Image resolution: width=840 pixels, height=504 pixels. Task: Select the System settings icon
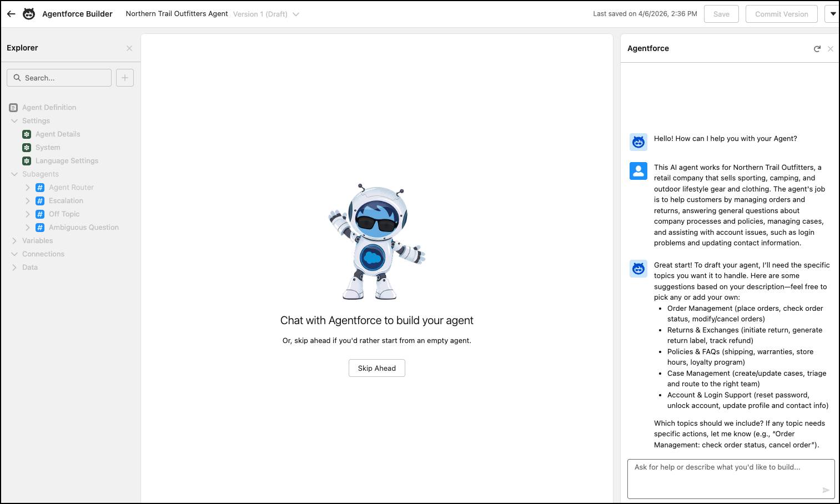click(x=27, y=148)
